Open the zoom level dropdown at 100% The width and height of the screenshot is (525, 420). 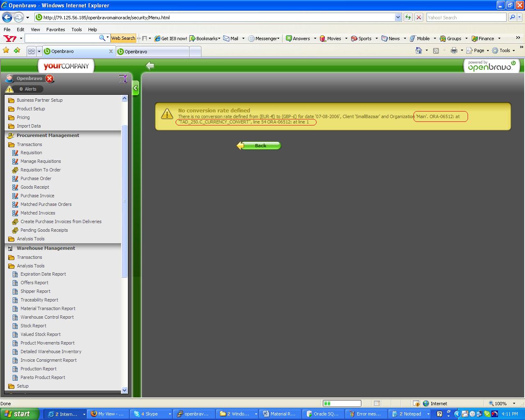(x=514, y=404)
